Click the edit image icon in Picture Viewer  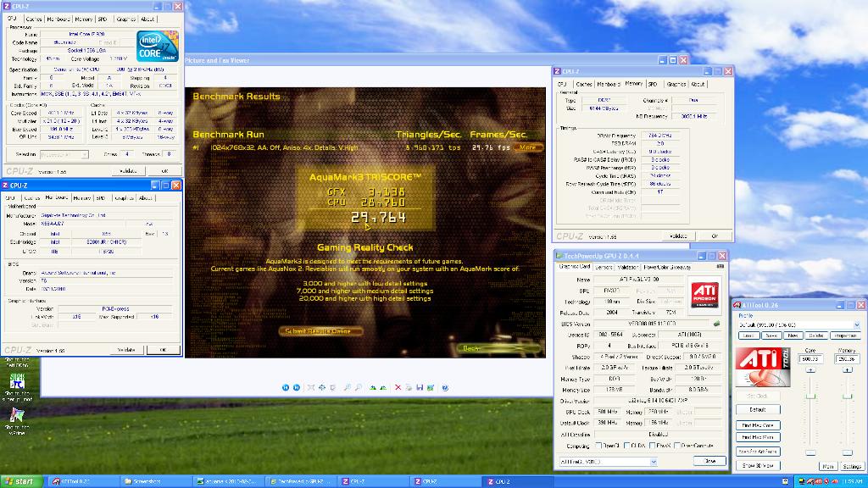coord(431,388)
